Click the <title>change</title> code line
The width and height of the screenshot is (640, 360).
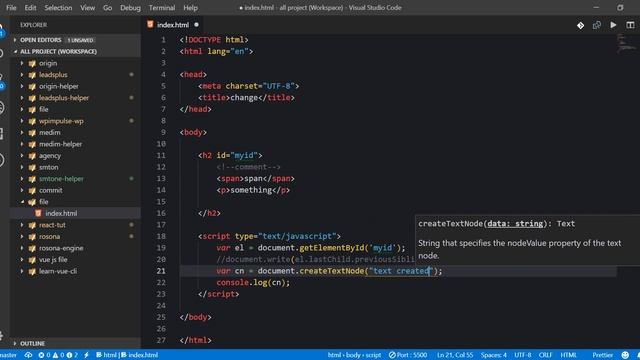[246, 98]
